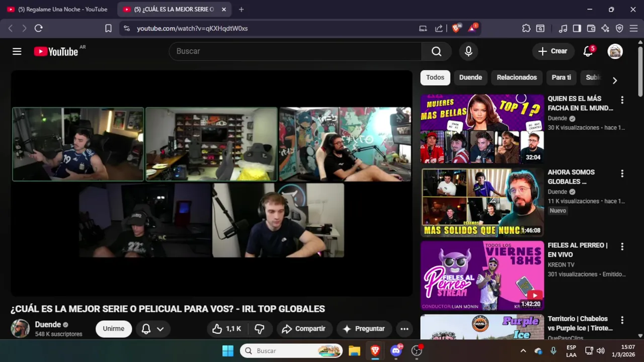Image resolution: width=644 pixels, height=362 pixels.
Task: Go back to the previous page
Action: pos(11,29)
